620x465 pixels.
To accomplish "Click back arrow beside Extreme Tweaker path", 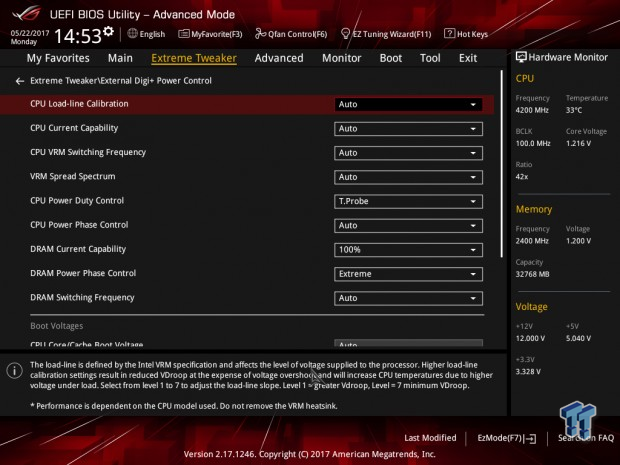I will (20, 81).
